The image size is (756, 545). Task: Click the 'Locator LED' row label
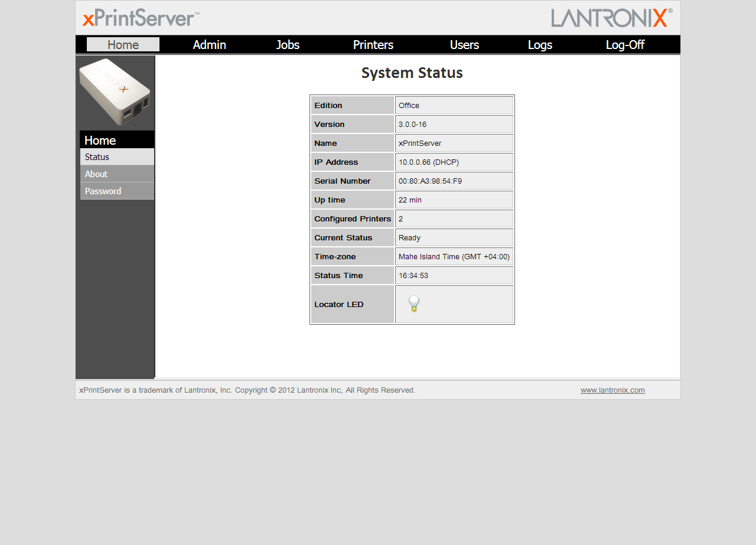pyautogui.click(x=339, y=305)
